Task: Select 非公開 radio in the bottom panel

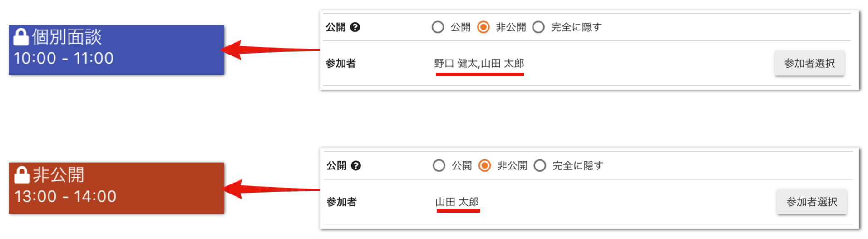Action: tap(485, 165)
